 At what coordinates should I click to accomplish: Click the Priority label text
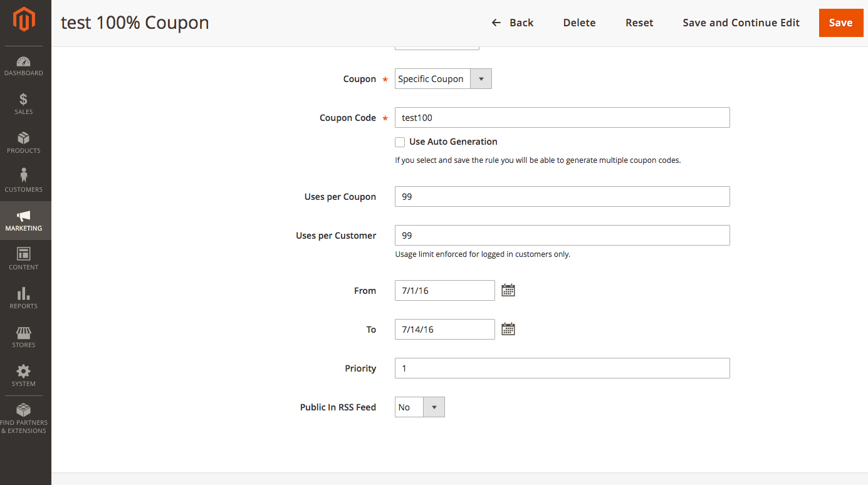360,368
